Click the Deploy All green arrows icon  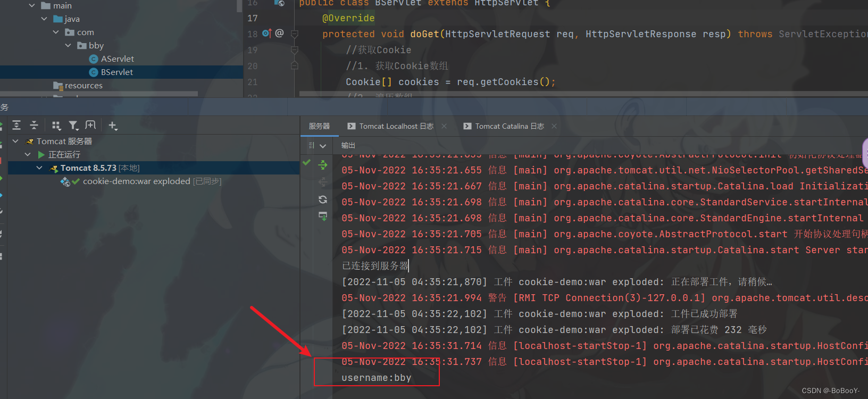pyautogui.click(x=323, y=165)
